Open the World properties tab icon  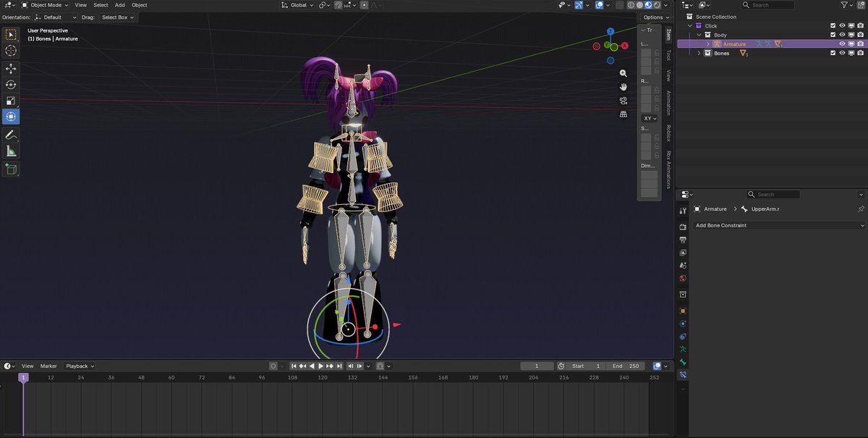point(683,278)
